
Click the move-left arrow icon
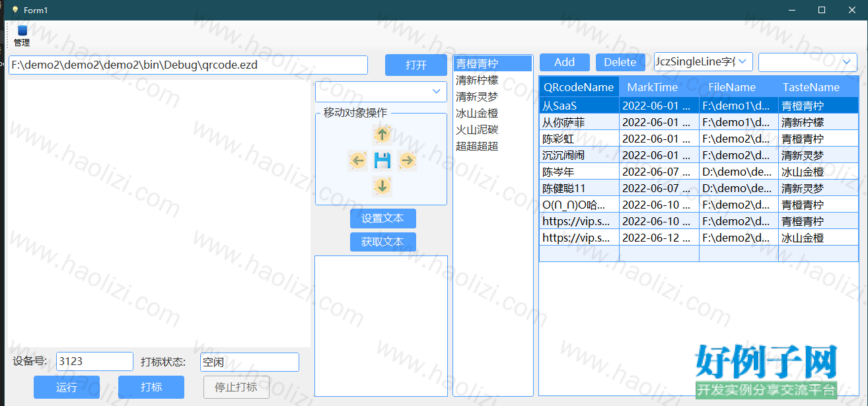[x=357, y=160]
